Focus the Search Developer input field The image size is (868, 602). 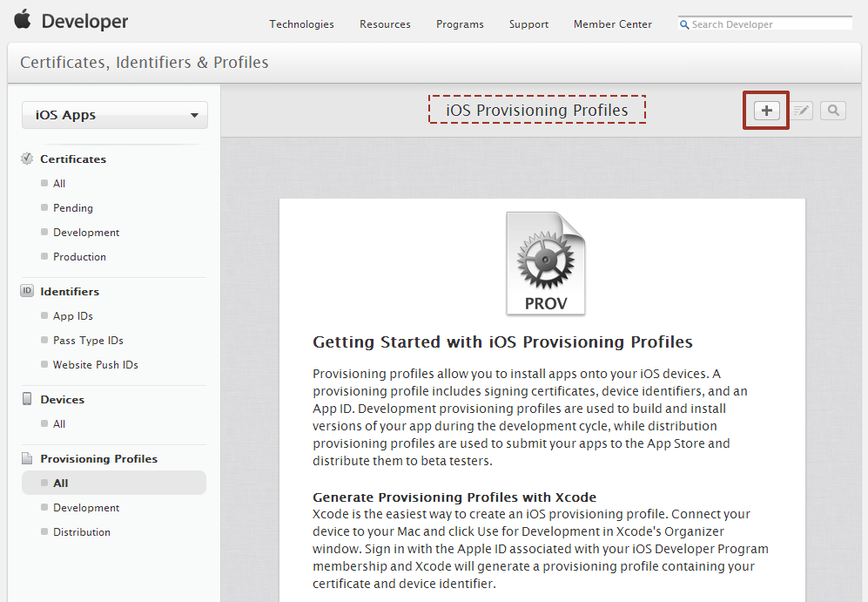pos(765,24)
